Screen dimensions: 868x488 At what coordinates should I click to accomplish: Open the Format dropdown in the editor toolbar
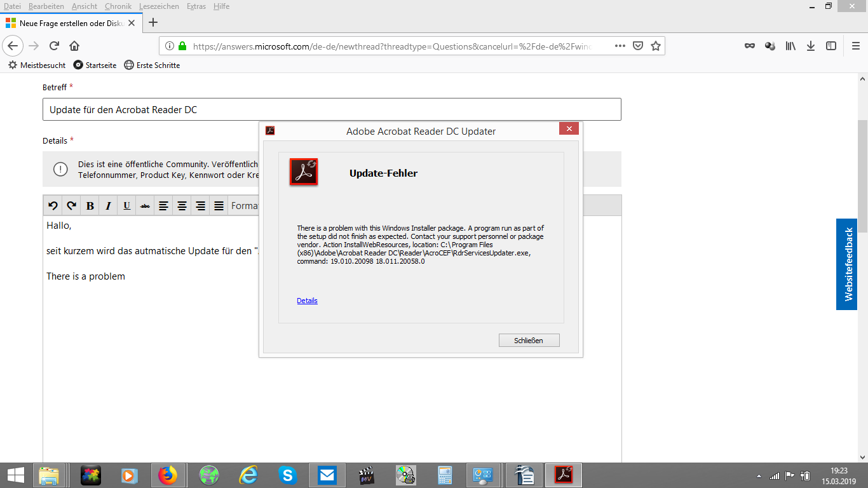click(245, 205)
